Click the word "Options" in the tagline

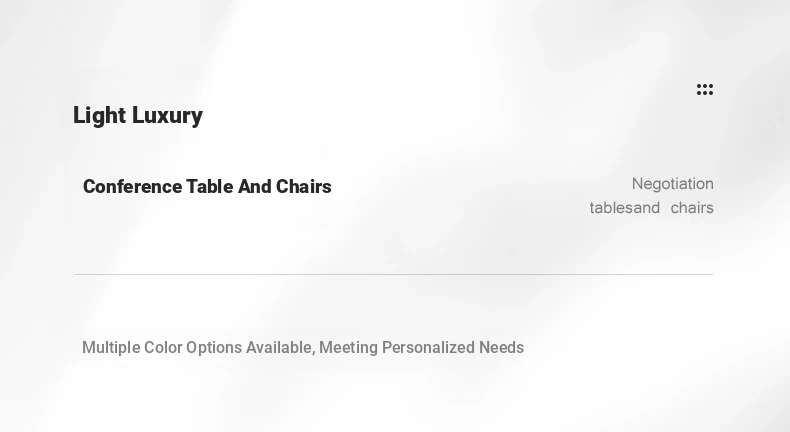click(214, 348)
